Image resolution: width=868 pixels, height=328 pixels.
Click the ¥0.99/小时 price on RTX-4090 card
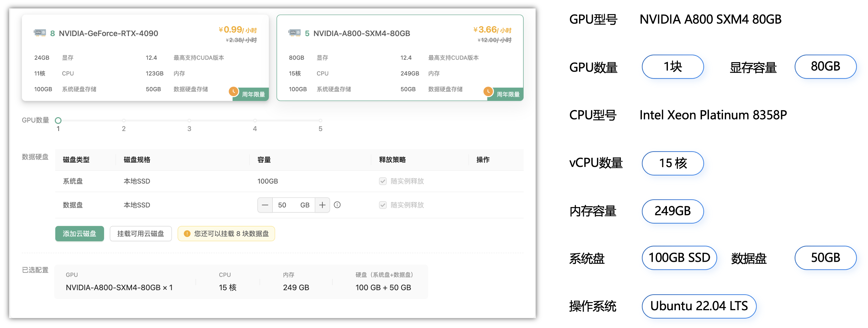[x=238, y=30]
